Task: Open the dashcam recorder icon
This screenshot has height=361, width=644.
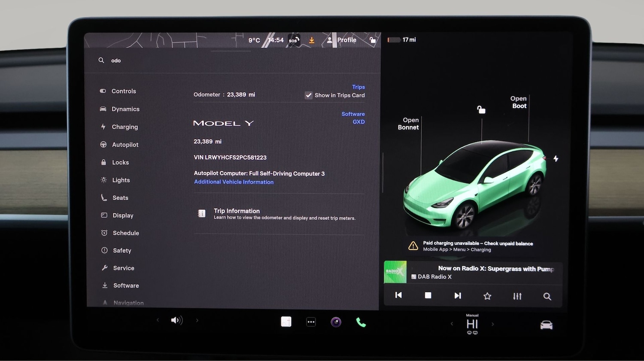Action: coord(336,322)
